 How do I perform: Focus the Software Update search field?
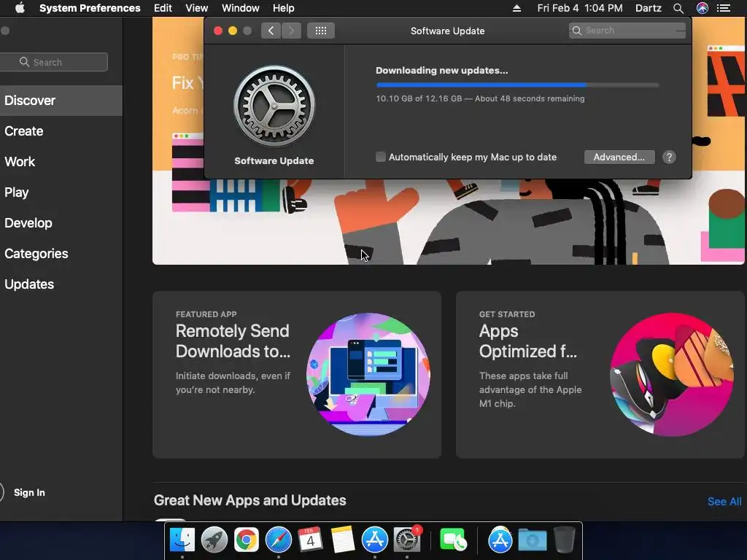coord(627,31)
